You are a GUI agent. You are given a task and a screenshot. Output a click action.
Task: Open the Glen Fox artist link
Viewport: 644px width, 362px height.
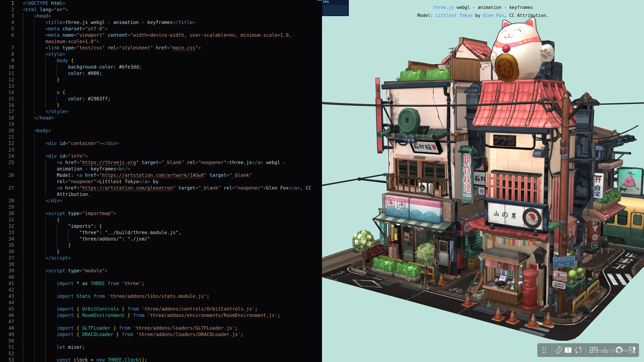[x=493, y=15]
